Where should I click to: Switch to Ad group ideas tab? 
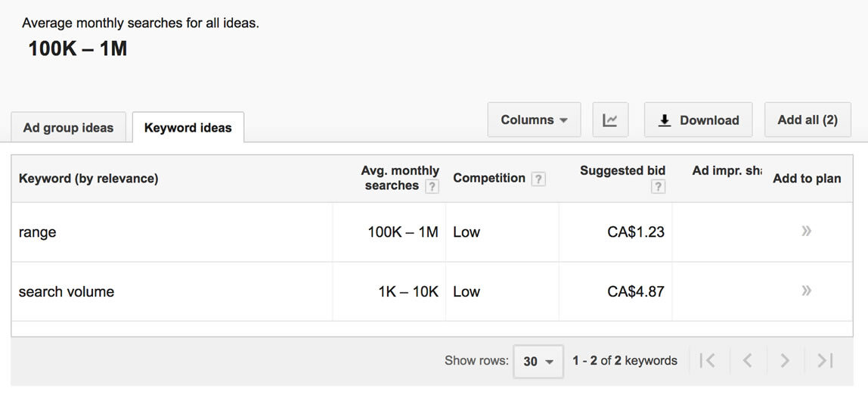68,128
